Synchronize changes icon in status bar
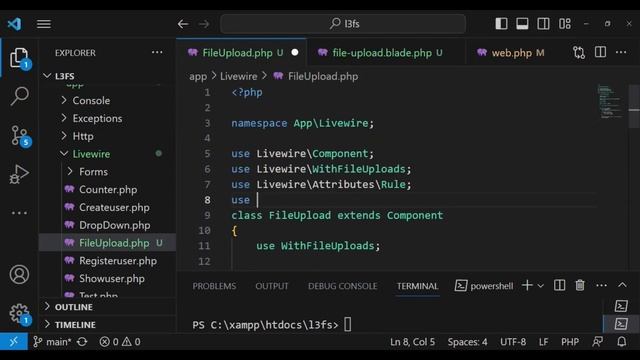Screen dimensions: 640x360 click(x=82, y=342)
